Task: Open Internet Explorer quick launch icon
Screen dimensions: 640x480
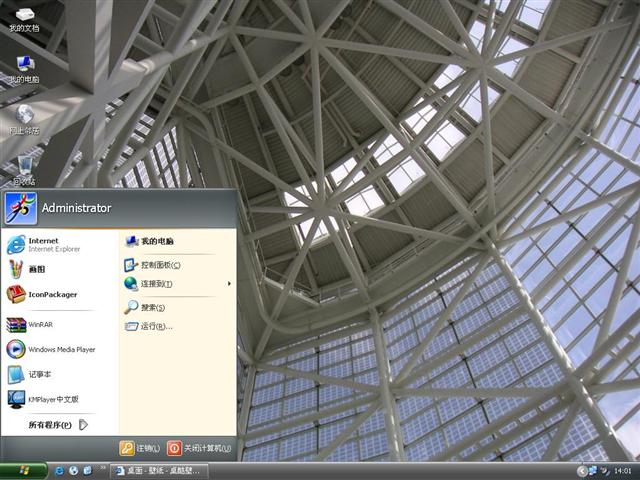Action: 59,471
